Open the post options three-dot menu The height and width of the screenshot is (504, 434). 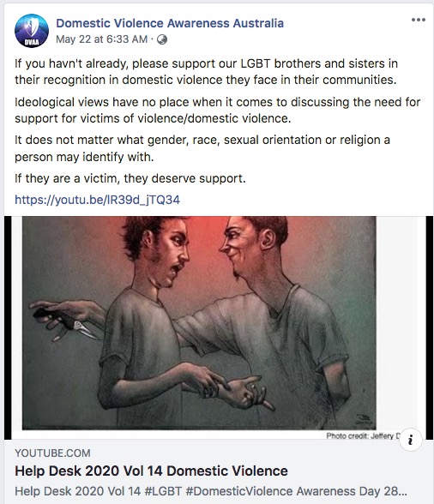419,20
